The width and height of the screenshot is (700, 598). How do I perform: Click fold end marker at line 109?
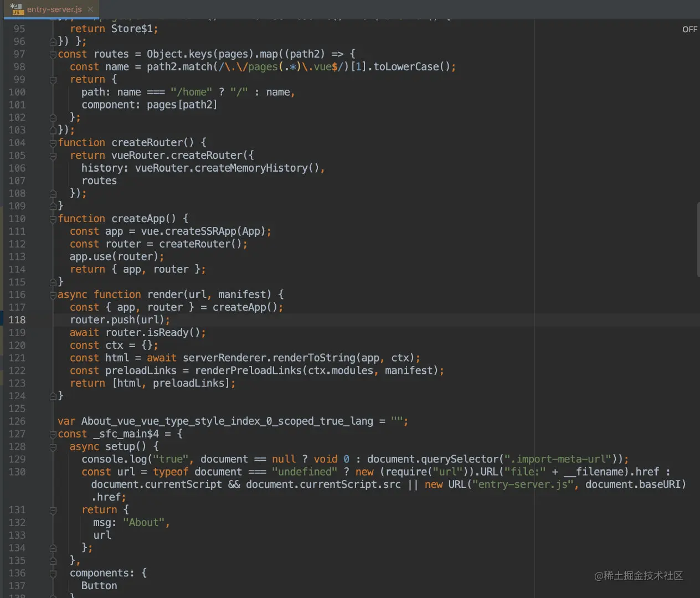pos(53,206)
